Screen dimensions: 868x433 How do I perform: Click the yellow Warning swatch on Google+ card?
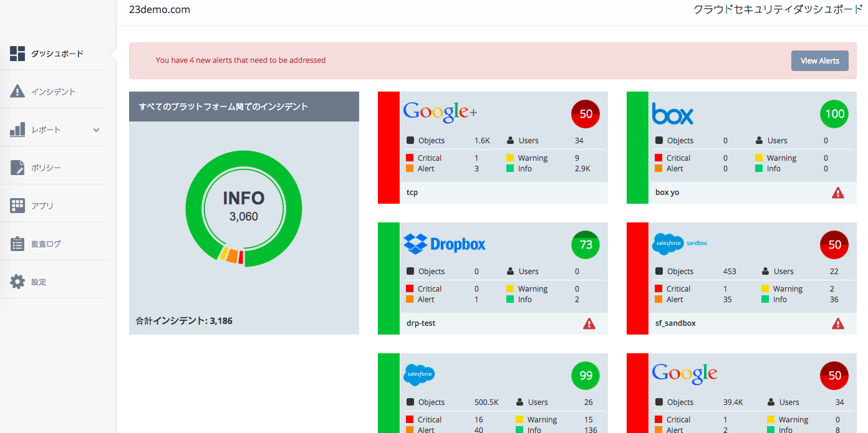(x=510, y=158)
